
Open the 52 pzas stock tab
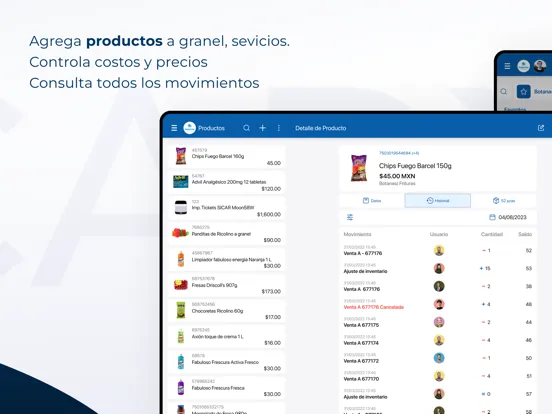click(504, 201)
